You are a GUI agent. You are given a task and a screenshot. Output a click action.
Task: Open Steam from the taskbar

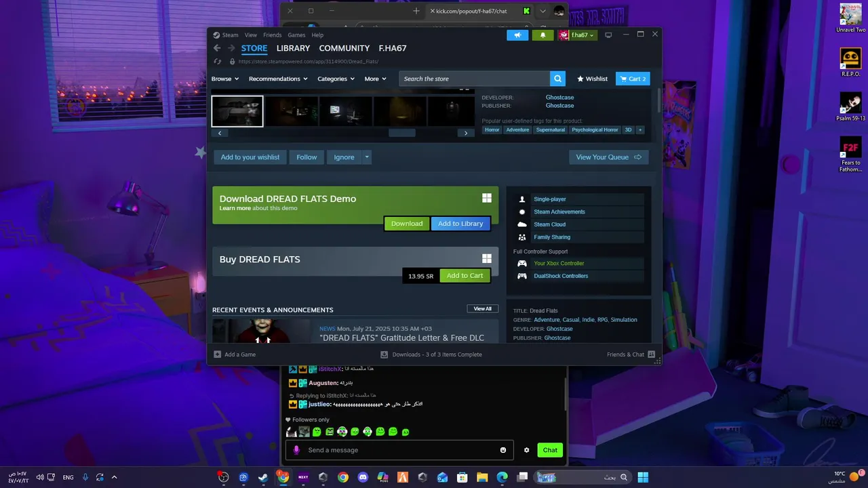pyautogui.click(x=263, y=477)
